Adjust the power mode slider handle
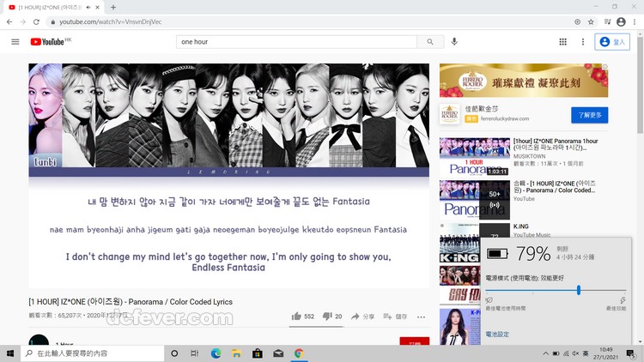 578,290
